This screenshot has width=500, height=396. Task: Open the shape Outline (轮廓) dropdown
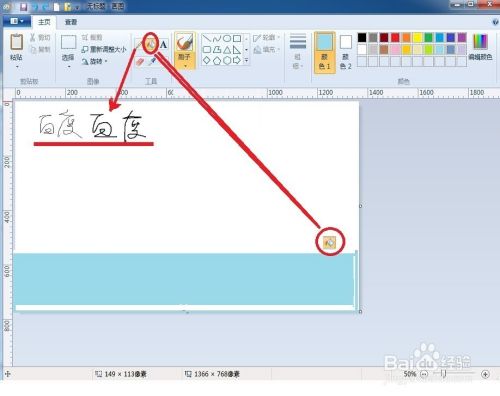(266, 38)
